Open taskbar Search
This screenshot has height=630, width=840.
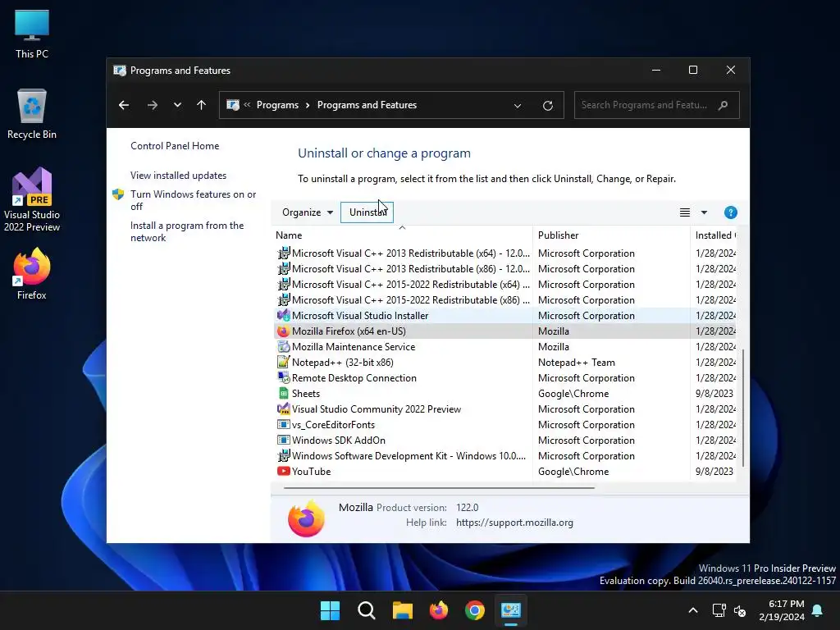(x=367, y=610)
